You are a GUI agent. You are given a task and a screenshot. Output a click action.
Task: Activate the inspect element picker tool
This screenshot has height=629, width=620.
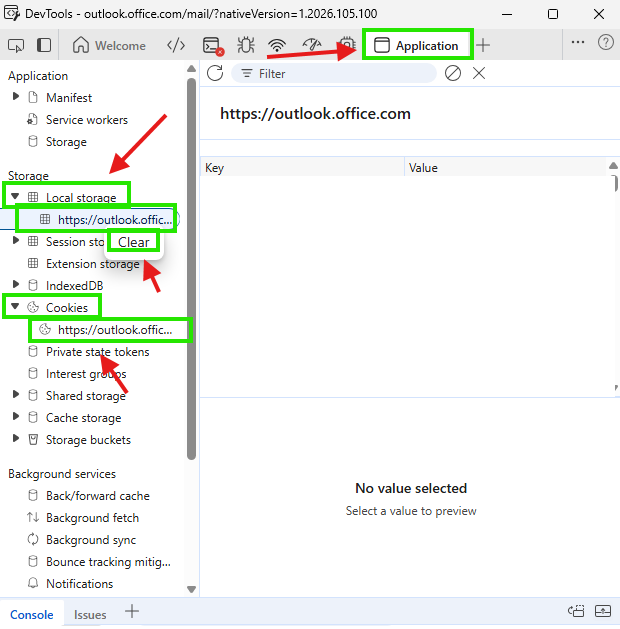[x=16, y=45]
